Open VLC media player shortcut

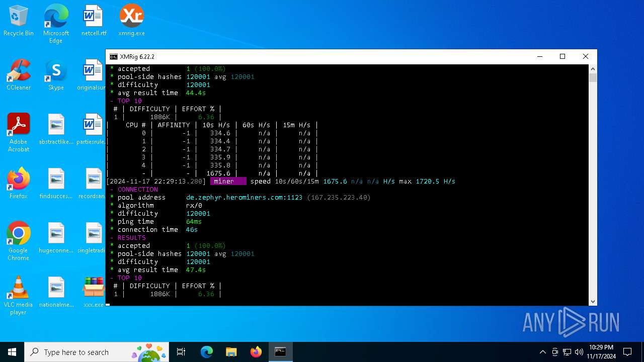tap(19, 296)
